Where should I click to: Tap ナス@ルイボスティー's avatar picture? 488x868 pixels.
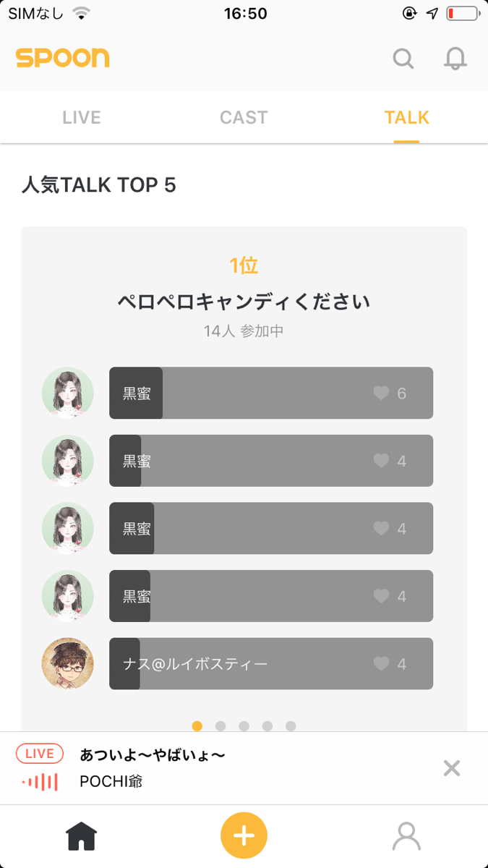point(67,663)
